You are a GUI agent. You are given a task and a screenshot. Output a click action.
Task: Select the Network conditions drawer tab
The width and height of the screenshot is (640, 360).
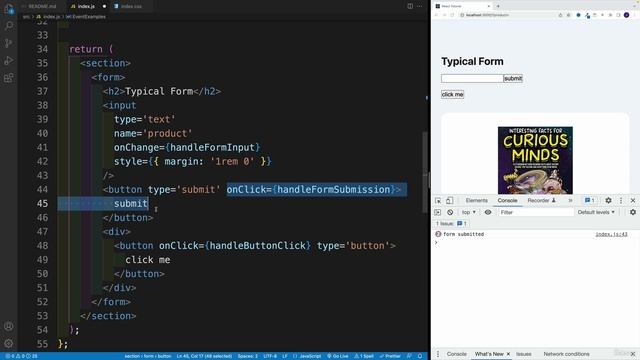pos(566,354)
